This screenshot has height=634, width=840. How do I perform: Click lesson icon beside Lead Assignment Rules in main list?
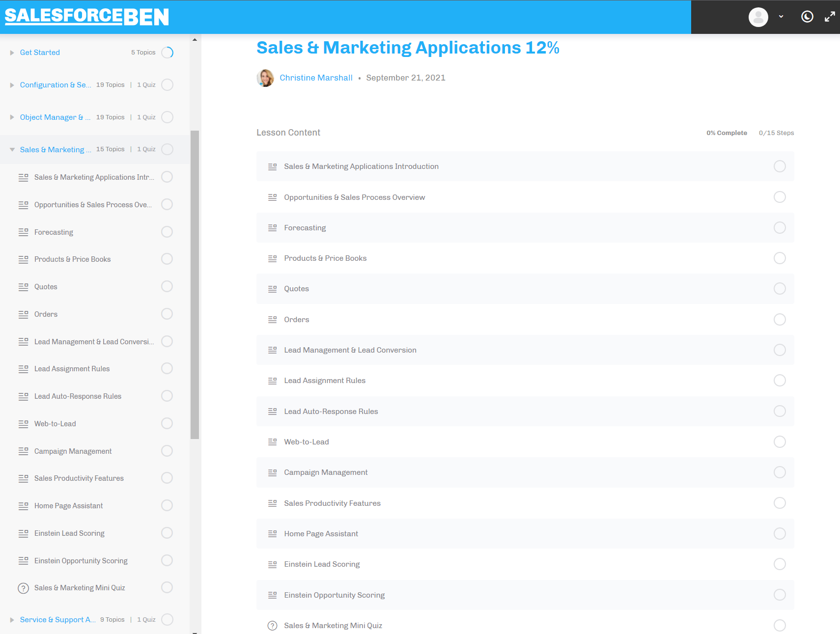(272, 381)
